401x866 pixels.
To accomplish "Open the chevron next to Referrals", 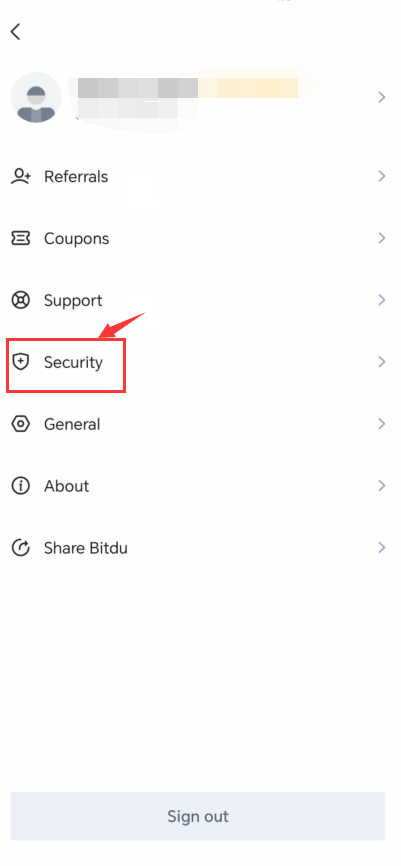I will click(381, 176).
